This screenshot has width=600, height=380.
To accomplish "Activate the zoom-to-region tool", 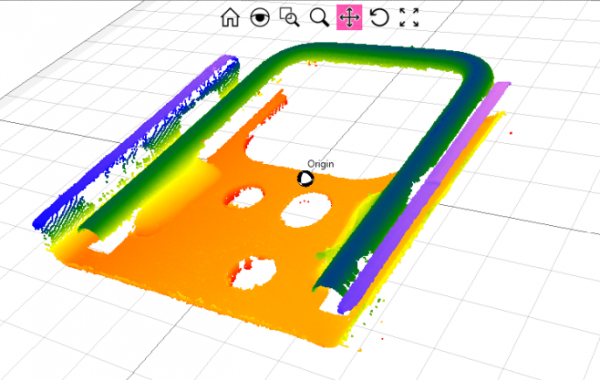I will [x=289, y=17].
